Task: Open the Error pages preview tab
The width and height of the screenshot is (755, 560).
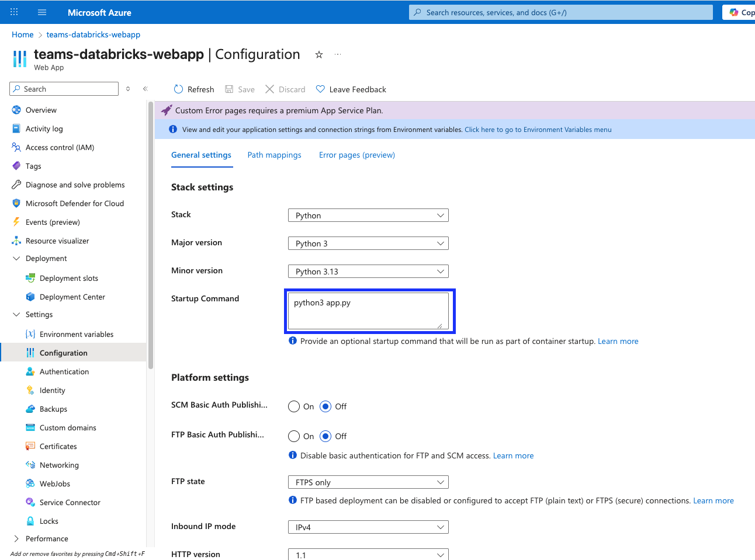Action: (x=356, y=155)
